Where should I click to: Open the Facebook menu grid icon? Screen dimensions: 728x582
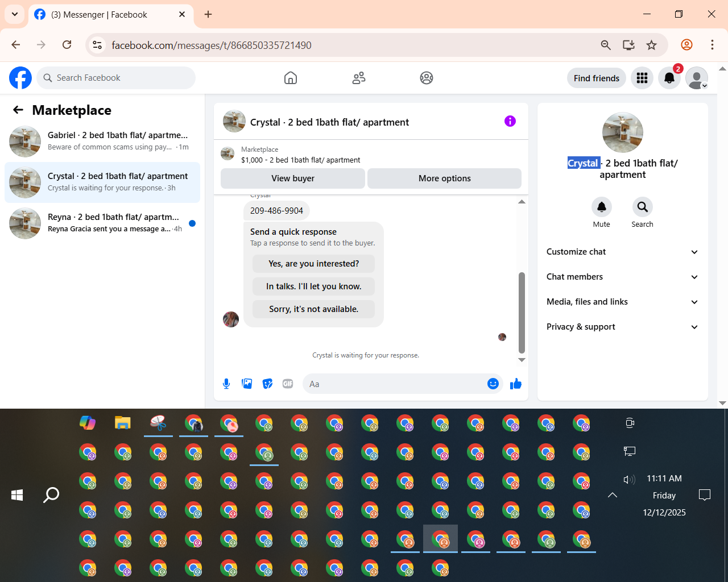(x=642, y=78)
